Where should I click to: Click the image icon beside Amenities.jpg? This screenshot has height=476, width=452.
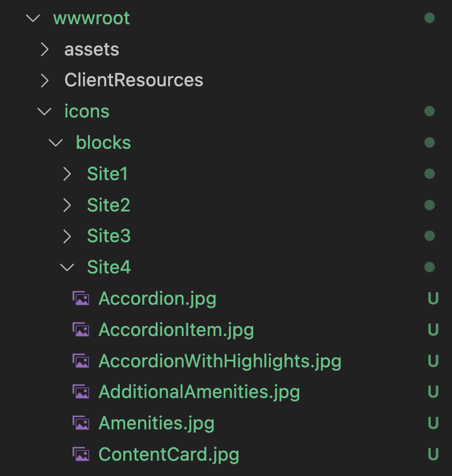(81, 423)
